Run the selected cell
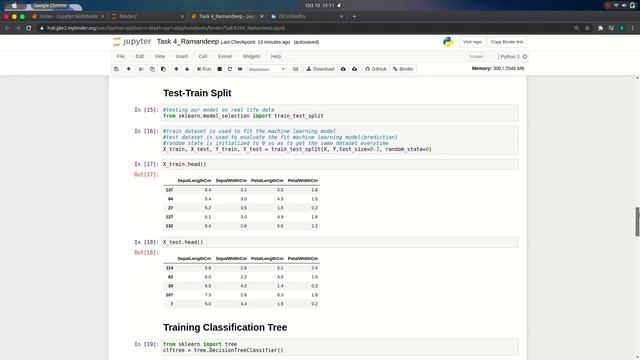The width and height of the screenshot is (640, 360). pyautogui.click(x=204, y=69)
